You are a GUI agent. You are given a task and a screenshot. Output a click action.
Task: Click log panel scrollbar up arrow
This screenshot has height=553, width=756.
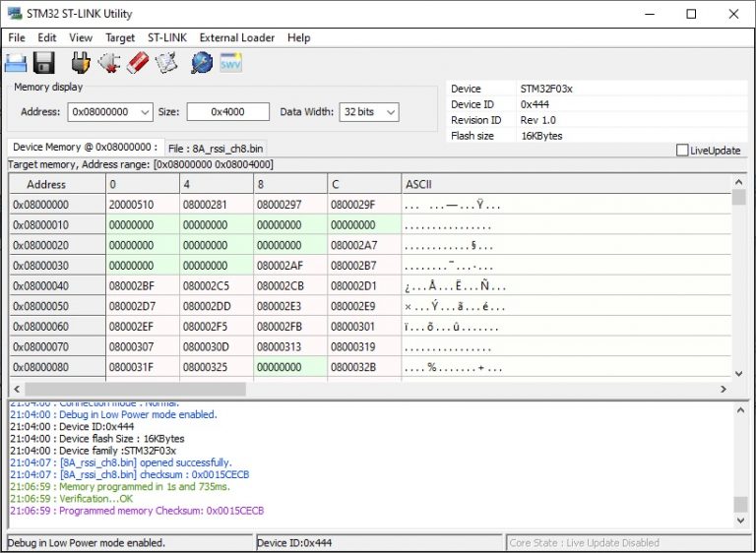[x=740, y=410]
